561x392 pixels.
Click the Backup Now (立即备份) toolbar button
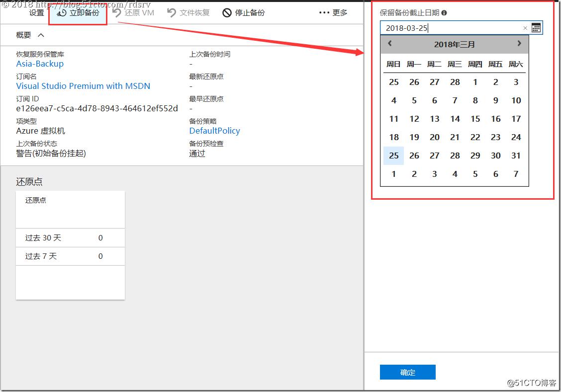click(78, 13)
